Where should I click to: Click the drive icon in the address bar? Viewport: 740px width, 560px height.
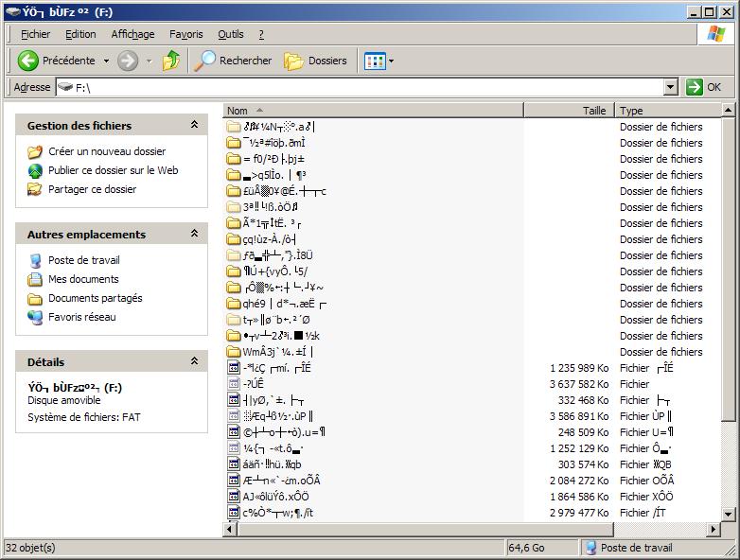coord(65,87)
